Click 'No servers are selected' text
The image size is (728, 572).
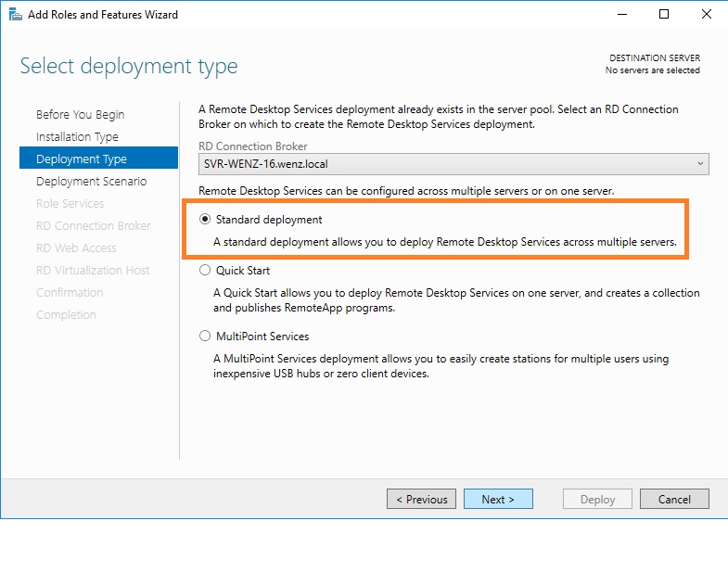652,70
